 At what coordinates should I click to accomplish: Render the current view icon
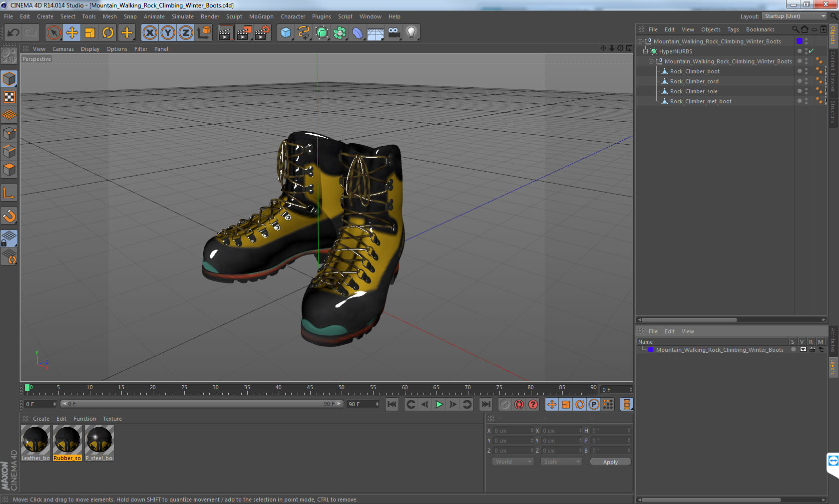[x=226, y=33]
